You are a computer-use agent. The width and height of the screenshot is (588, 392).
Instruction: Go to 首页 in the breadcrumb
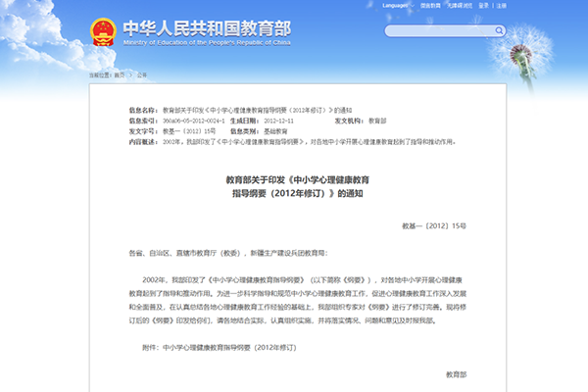(x=120, y=73)
